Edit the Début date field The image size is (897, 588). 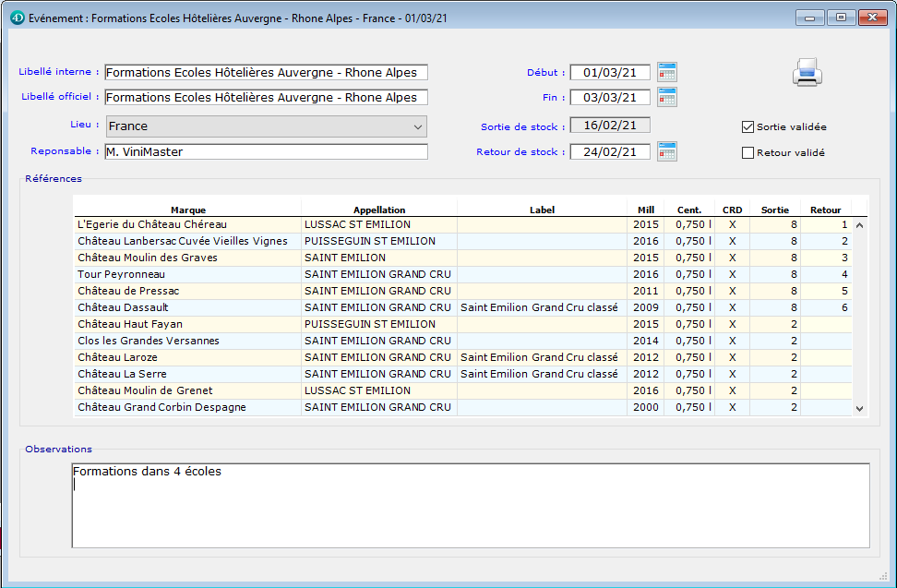(x=610, y=73)
